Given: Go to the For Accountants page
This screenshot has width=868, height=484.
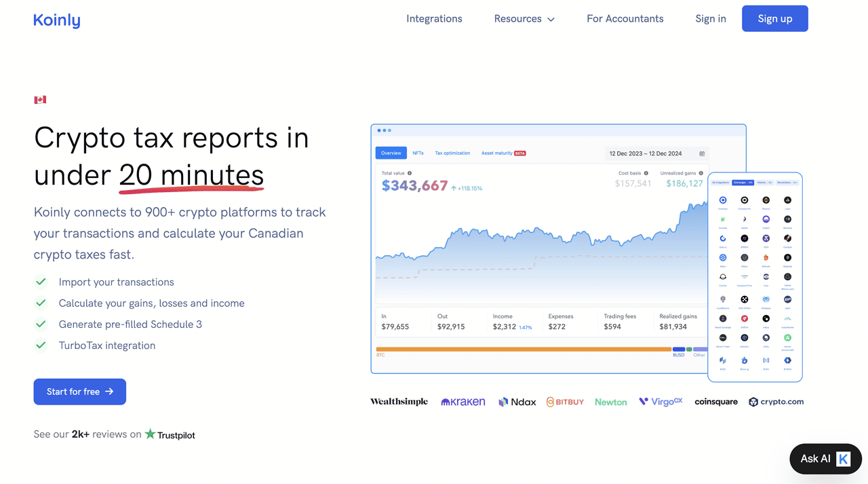Looking at the screenshot, I should (x=625, y=19).
